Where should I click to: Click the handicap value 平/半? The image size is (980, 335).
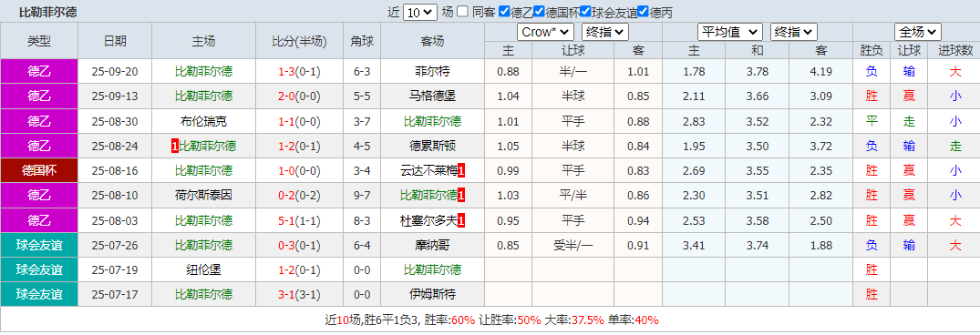coord(573,195)
